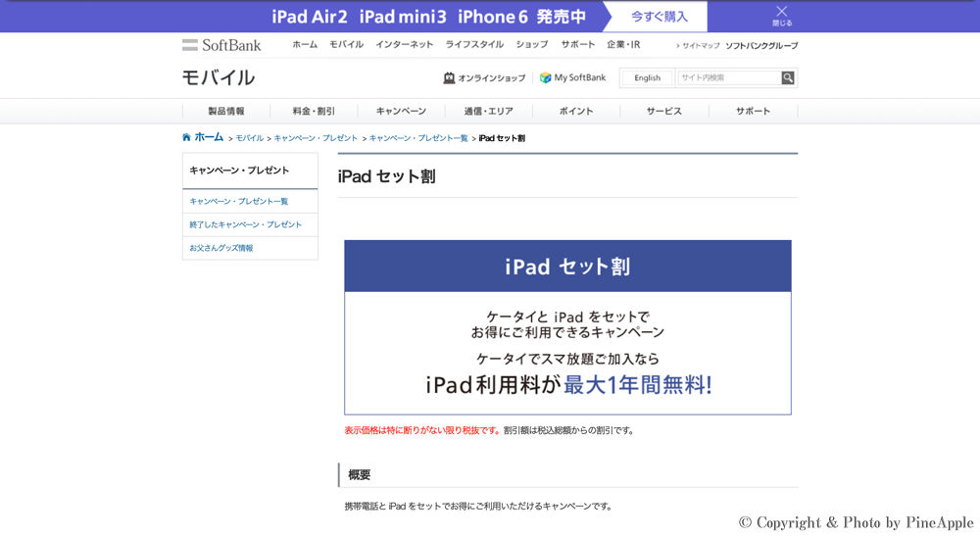Image resolution: width=980 pixels, height=536 pixels.
Task: Select the キャンペーン navigation tab
Action: pyautogui.click(x=401, y=112)
